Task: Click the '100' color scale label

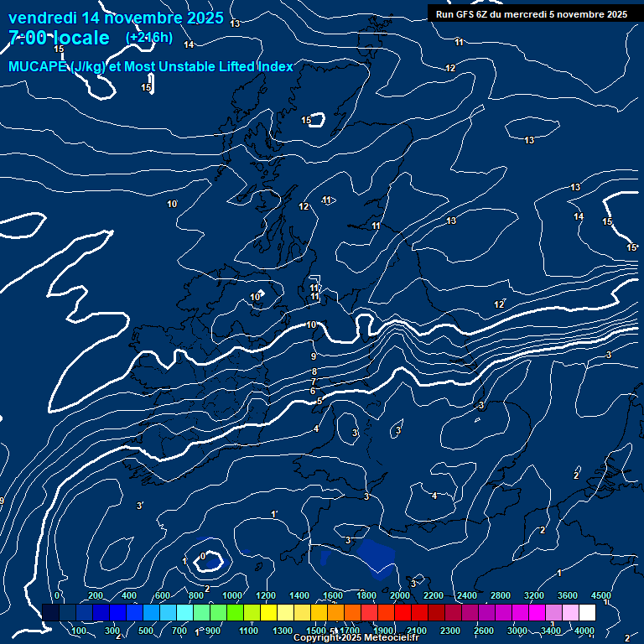Action: (x=79, y=631)
